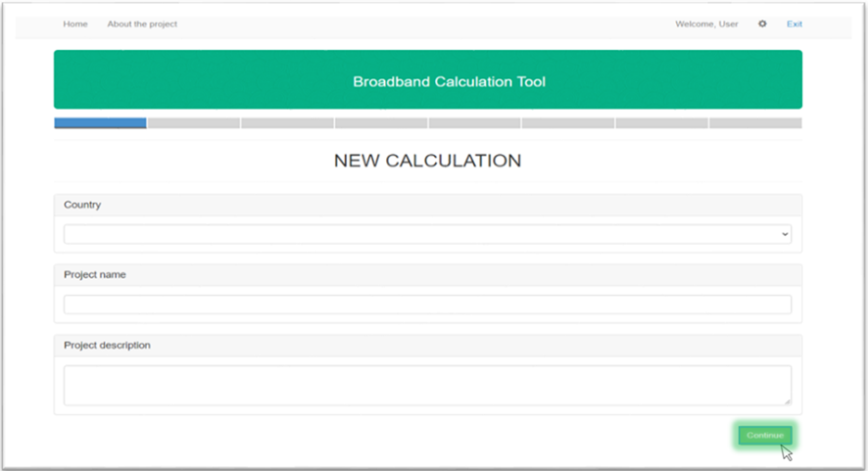Image resolution: width=868 pixels, height=471 pixels.
Task: Click the Home menu item
Action: pyautogui.click(x=75, y=24)
